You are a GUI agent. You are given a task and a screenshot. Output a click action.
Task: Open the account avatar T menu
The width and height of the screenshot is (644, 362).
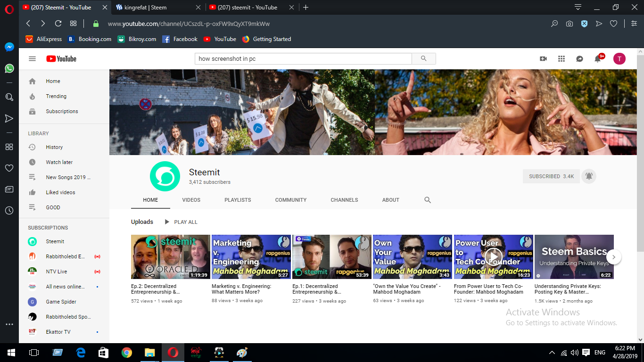click(x=619, y=59)
